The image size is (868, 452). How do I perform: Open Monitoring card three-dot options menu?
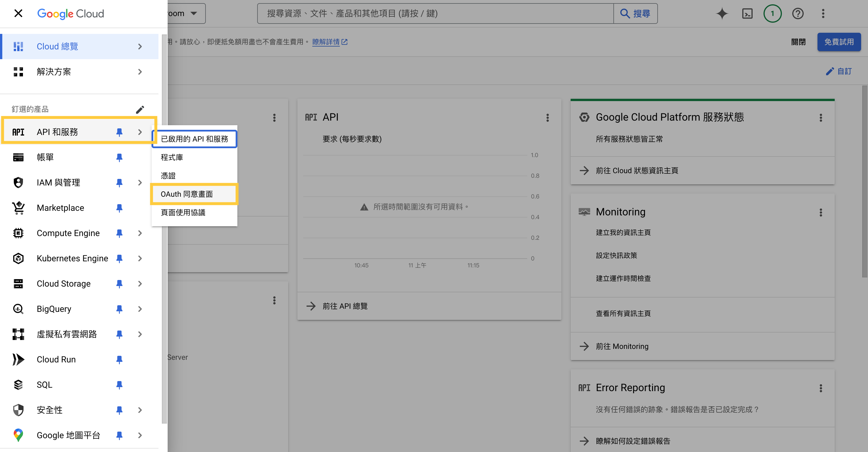[820, 212]
